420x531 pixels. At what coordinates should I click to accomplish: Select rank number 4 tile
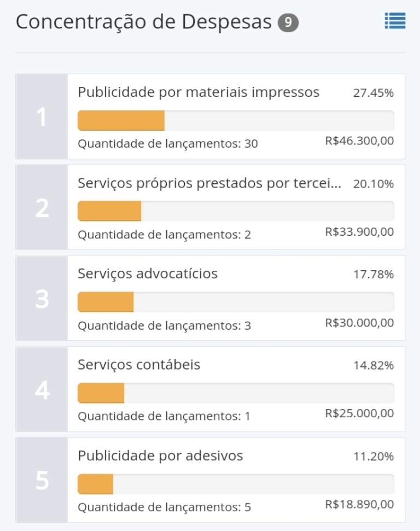click(42, 389)
